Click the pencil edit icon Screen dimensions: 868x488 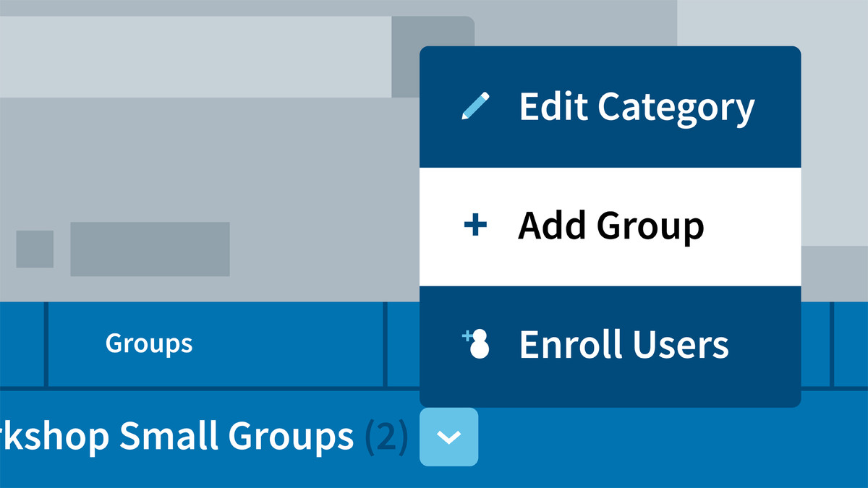click(475, 106)
